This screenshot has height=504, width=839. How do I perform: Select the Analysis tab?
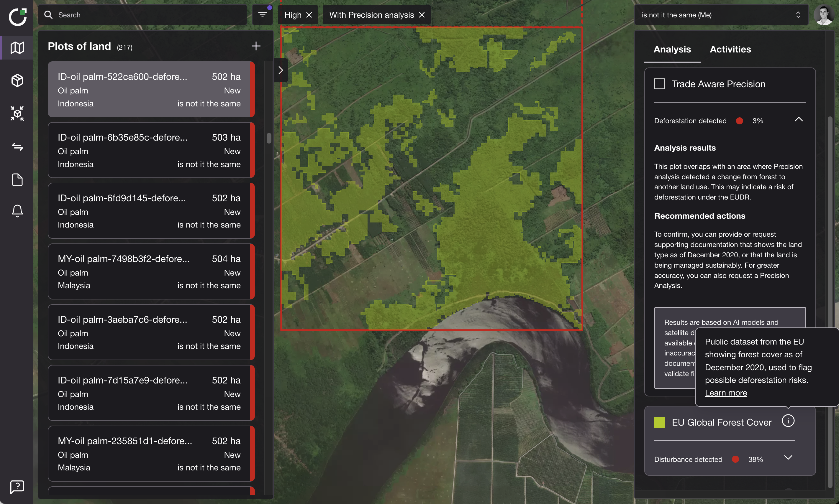tap(672, 49)
